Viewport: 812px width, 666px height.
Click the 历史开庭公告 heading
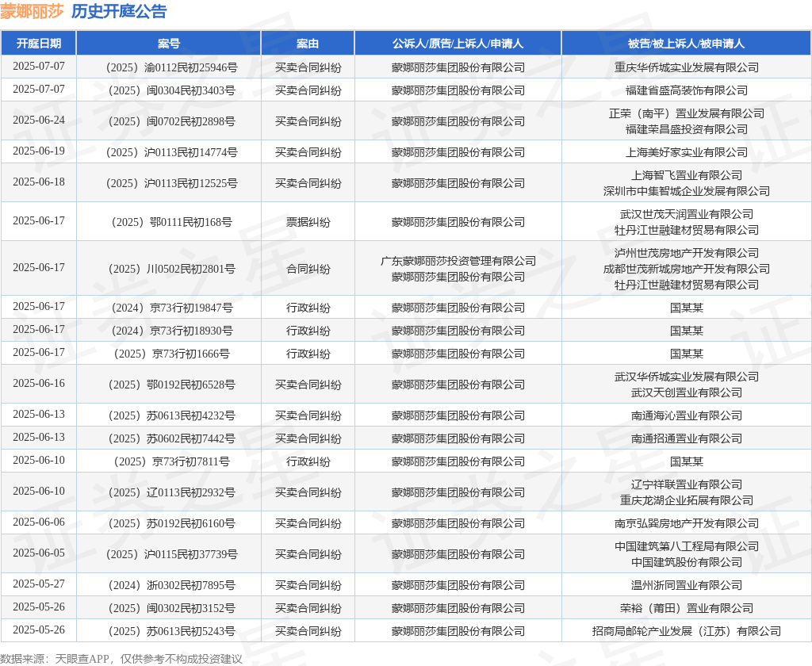[x=119, y=11]
